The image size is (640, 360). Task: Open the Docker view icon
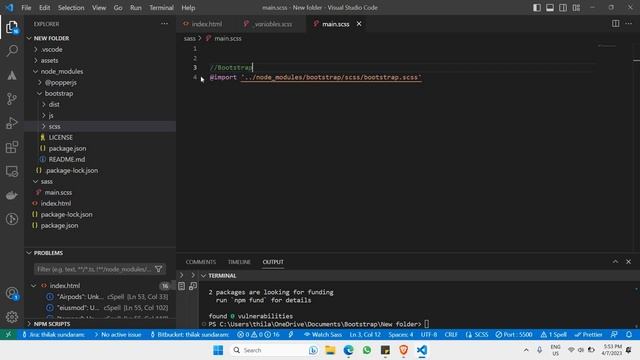tap(12, 195)
